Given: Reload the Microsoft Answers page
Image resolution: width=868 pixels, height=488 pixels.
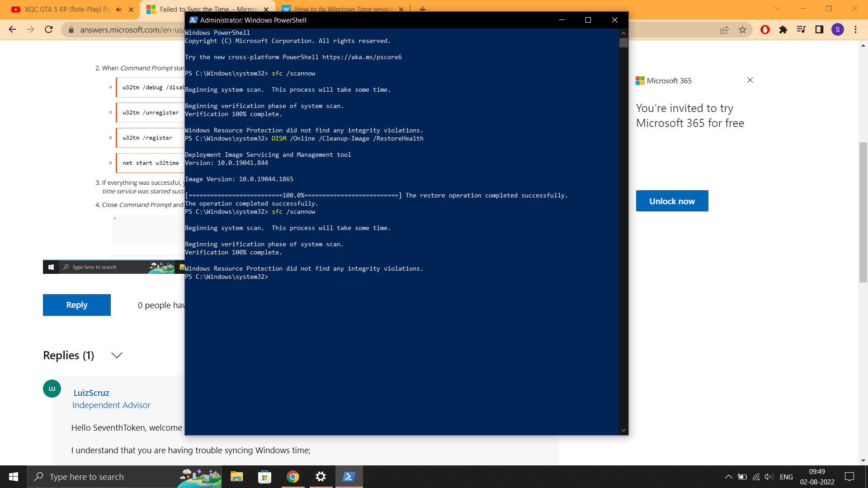Looking at the screenshot, I should coord(49,29).
